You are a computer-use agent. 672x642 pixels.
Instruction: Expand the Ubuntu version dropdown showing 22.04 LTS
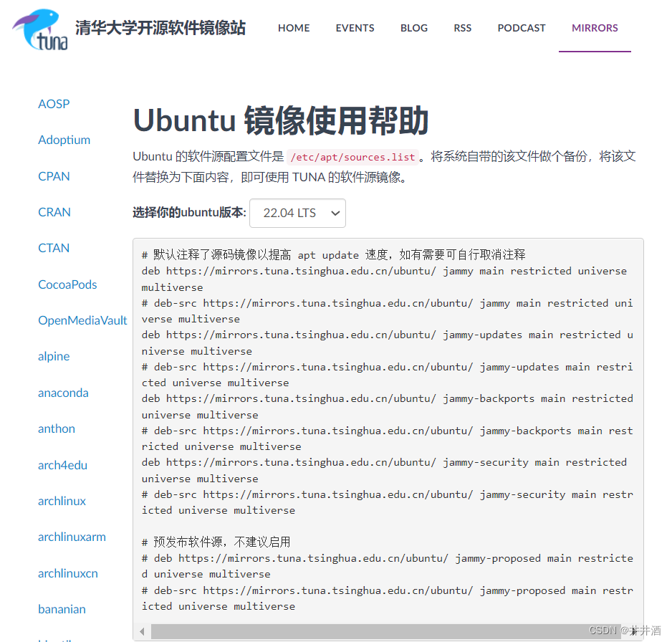click(297, 213)
